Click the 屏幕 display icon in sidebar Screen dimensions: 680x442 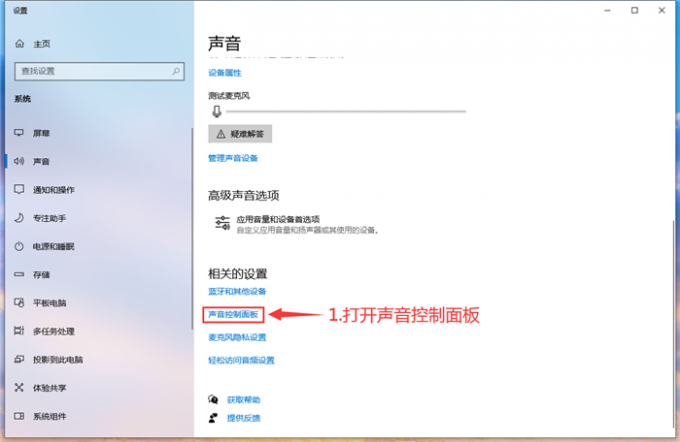tap(19, 133)
